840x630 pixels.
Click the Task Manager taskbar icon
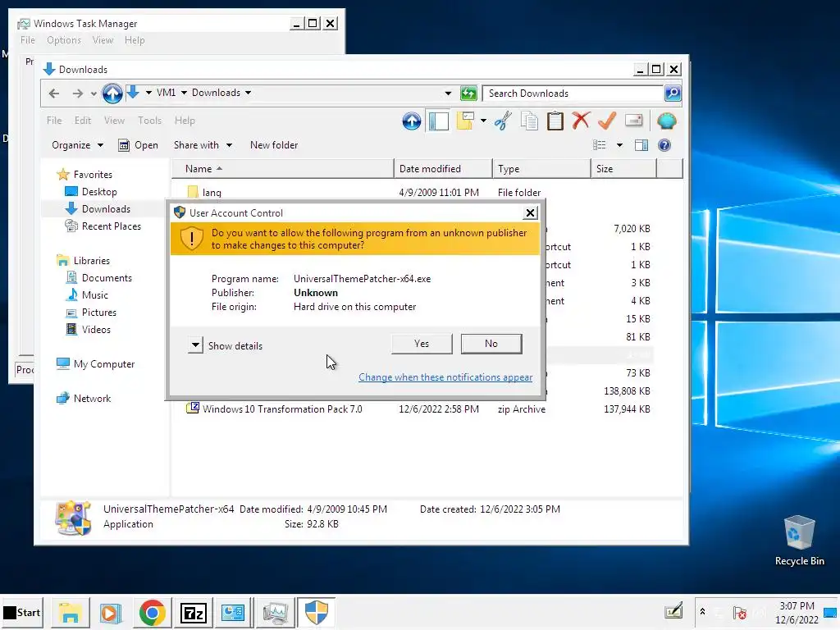point(276,613)
